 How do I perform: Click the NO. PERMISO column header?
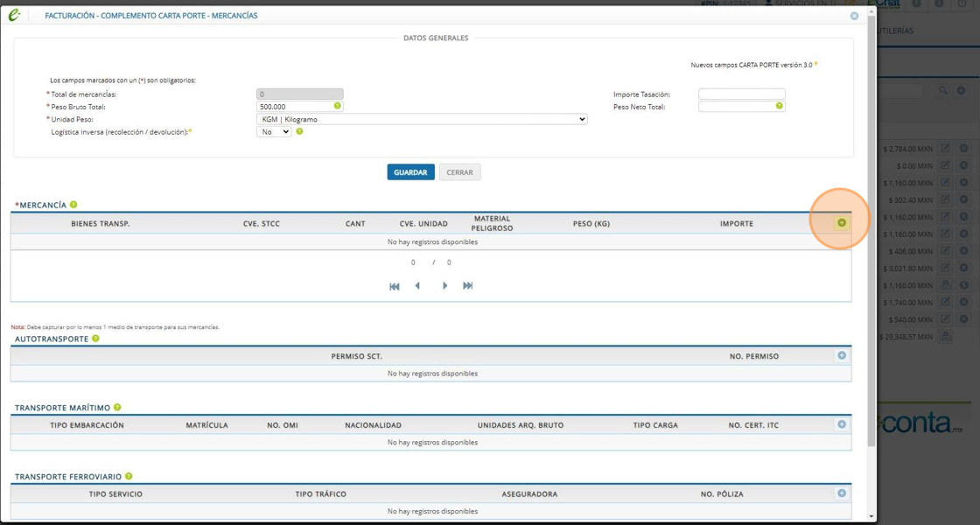point(753,356)
